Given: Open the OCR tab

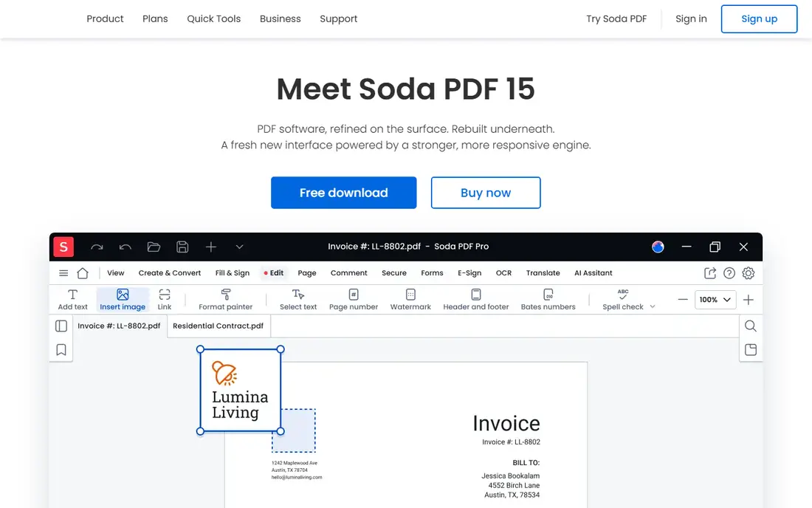Looking at the screenshot, I should click(503, 273).
